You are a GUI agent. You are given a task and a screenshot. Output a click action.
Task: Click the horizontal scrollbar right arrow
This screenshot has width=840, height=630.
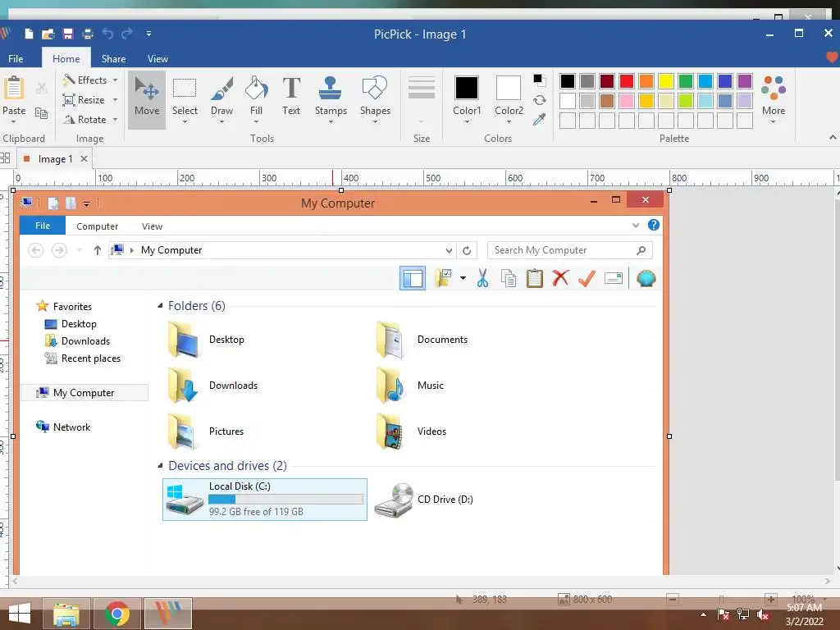(x=827, y=581)
